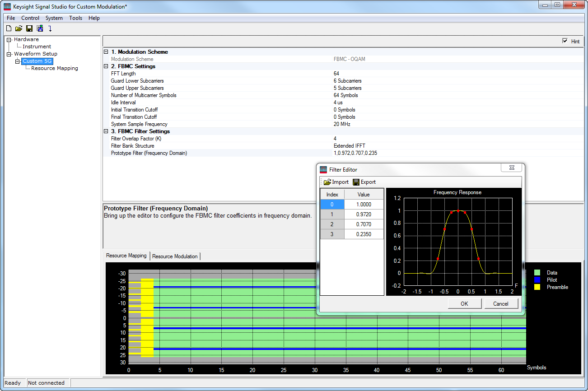Click the generate waveform toolbar icon

point(39,28)
